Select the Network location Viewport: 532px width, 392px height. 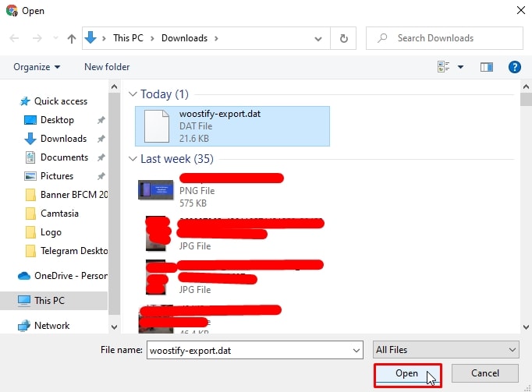(51, 326)
